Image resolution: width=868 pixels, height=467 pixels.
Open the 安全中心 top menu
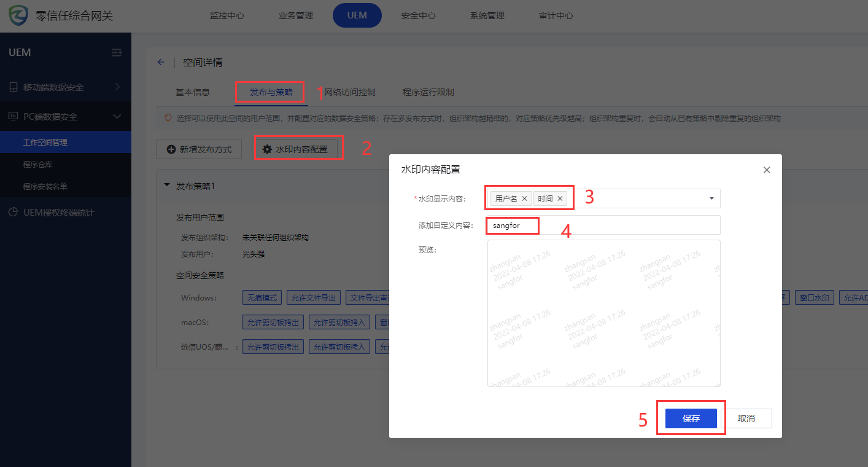[419, 15]
